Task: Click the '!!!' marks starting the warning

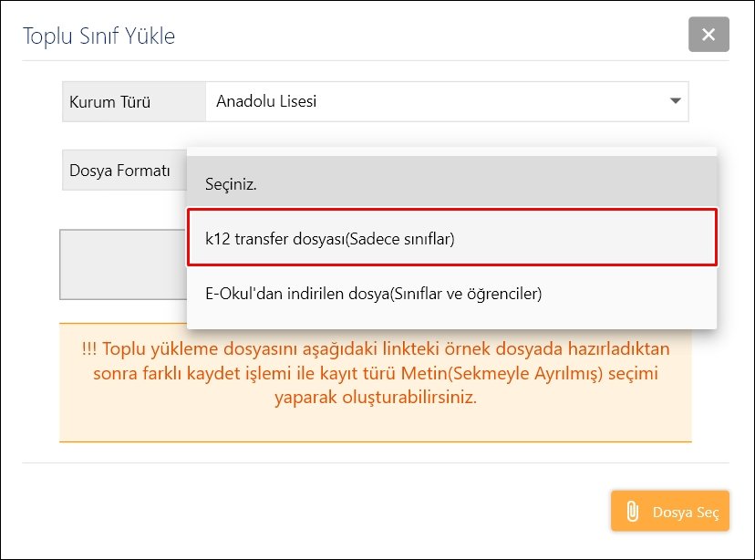Action: [88, 349]
